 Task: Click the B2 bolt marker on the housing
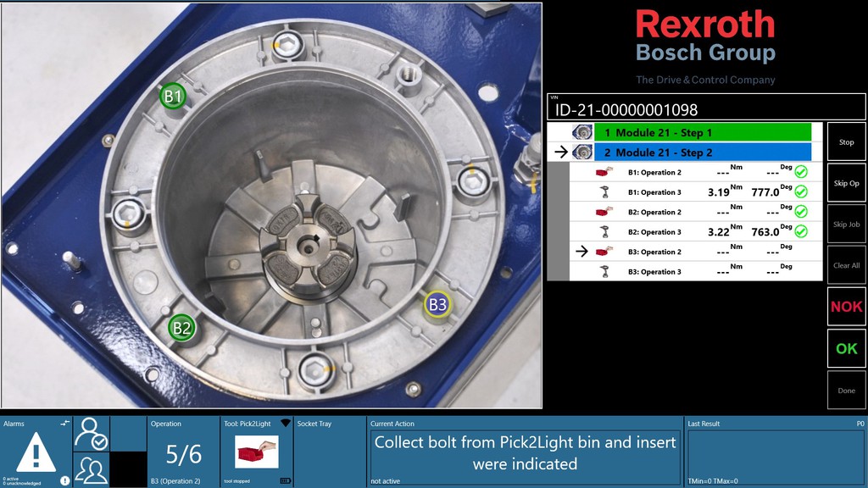click(181, 328)
